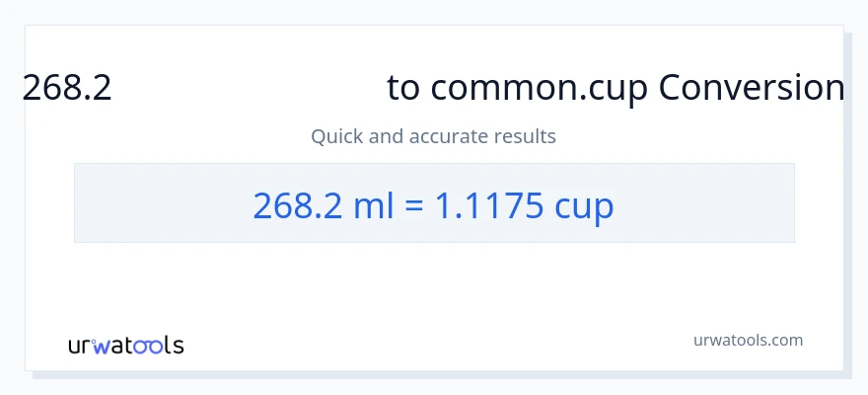Click the blue "w" in the urwatools logo

tap(101, 346)
